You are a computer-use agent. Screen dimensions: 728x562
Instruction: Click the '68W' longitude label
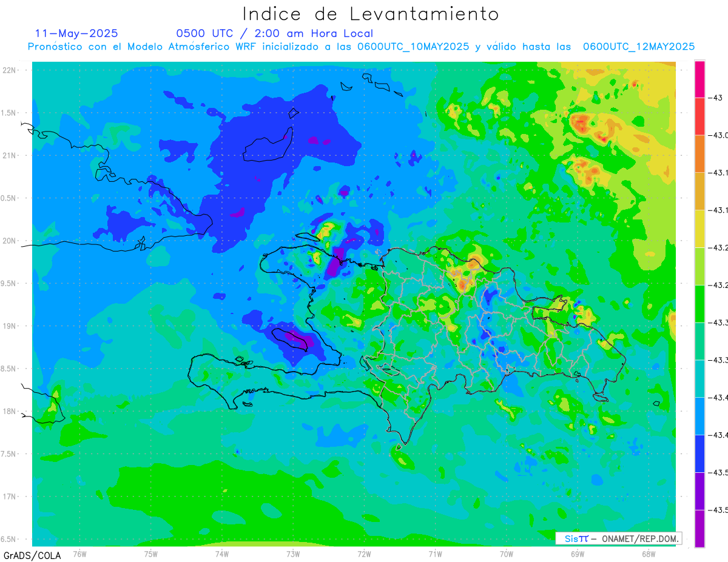pyautogui.click(x=649, y=554)
